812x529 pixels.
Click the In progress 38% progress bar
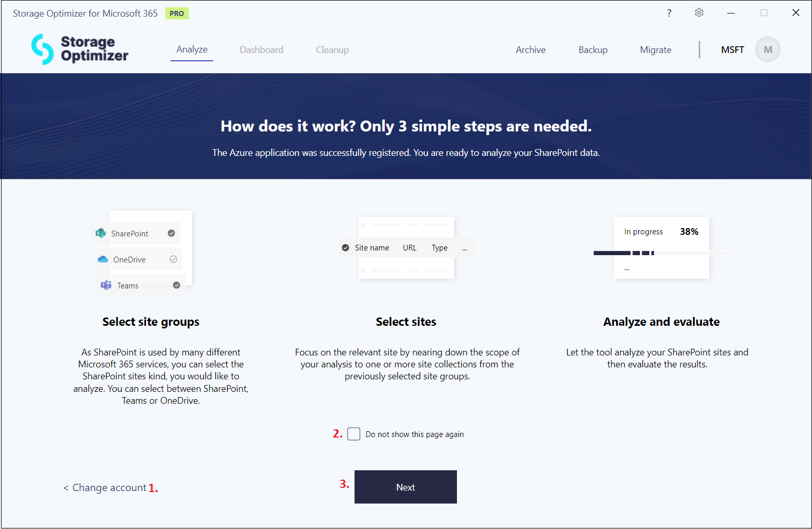tap(661, 253)
